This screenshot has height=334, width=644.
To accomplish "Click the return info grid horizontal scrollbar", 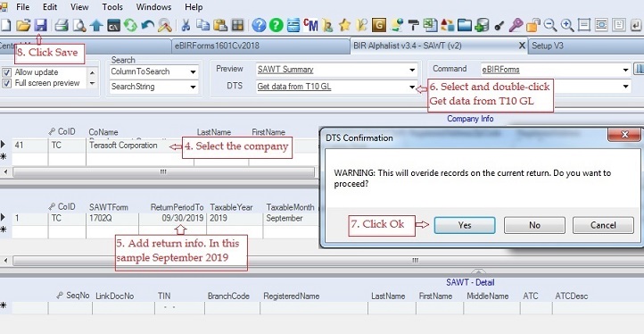I will point(415,261).
